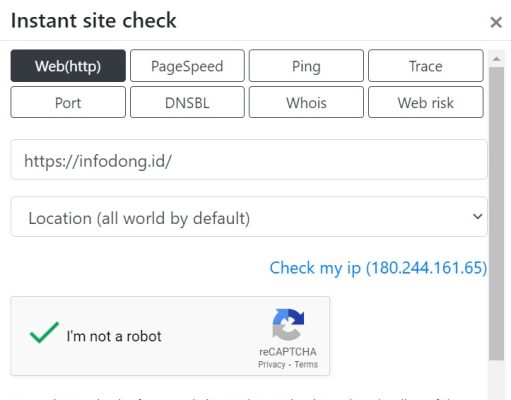Click the I'm not a robot label

click(114, 336)
